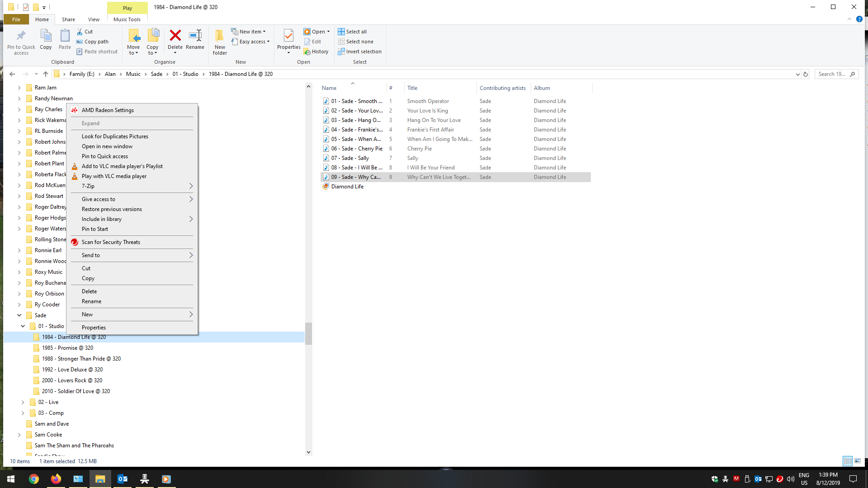868x488 pixels.
Task: Sort by the Album column header
Action: (x=561, y=88)
